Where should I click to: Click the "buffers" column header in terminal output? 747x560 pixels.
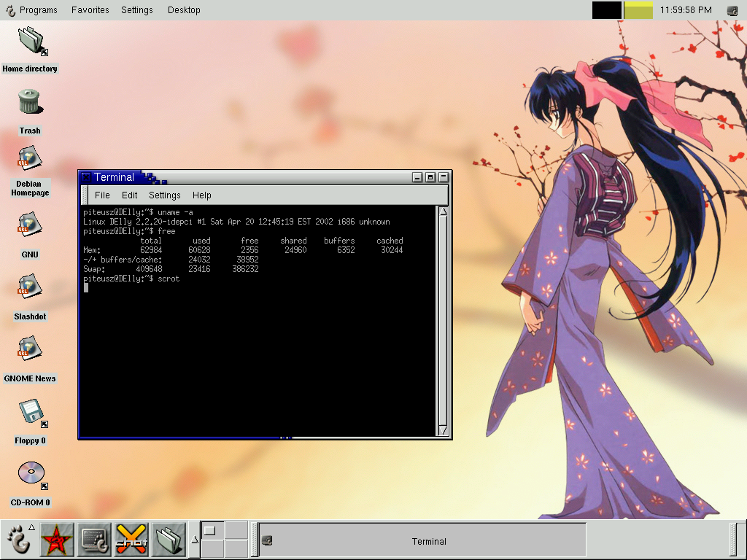tap(339, 241)
